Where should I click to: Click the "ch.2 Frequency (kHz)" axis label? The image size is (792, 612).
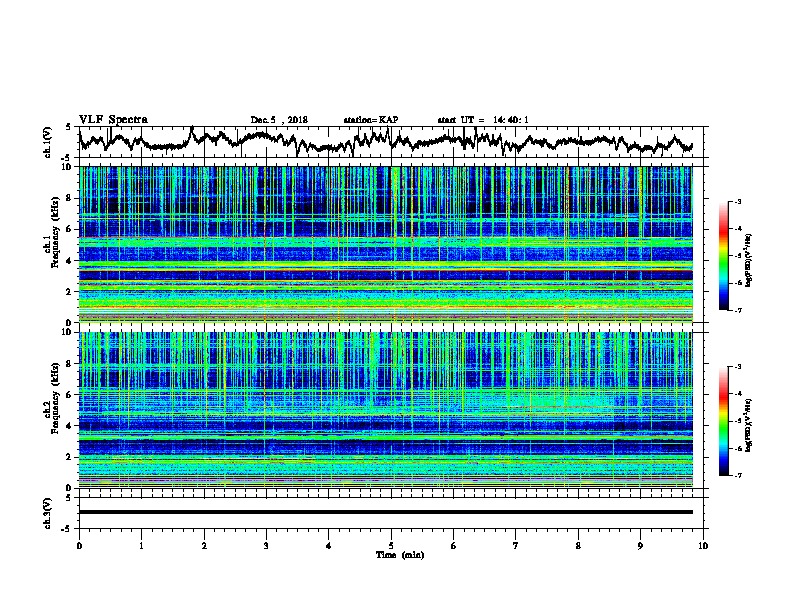[52, 399]
